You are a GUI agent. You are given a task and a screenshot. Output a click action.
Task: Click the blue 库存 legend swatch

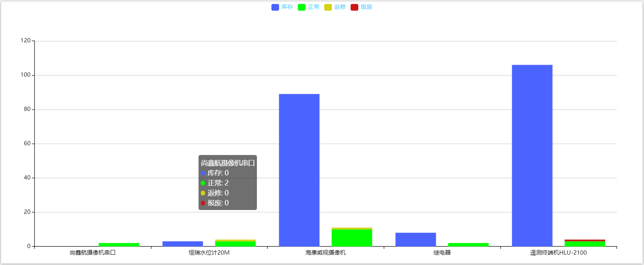point(275,7)
